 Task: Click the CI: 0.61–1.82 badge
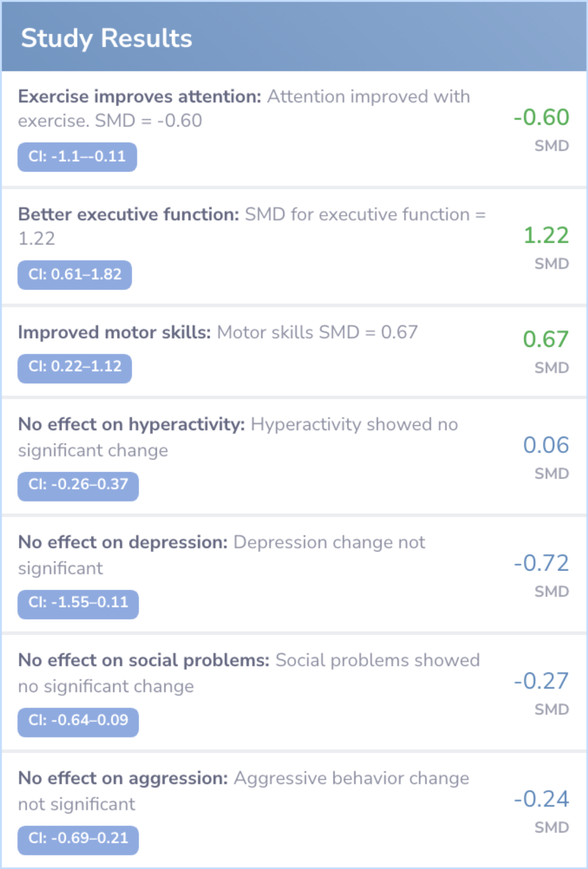(x=75, y=274)
